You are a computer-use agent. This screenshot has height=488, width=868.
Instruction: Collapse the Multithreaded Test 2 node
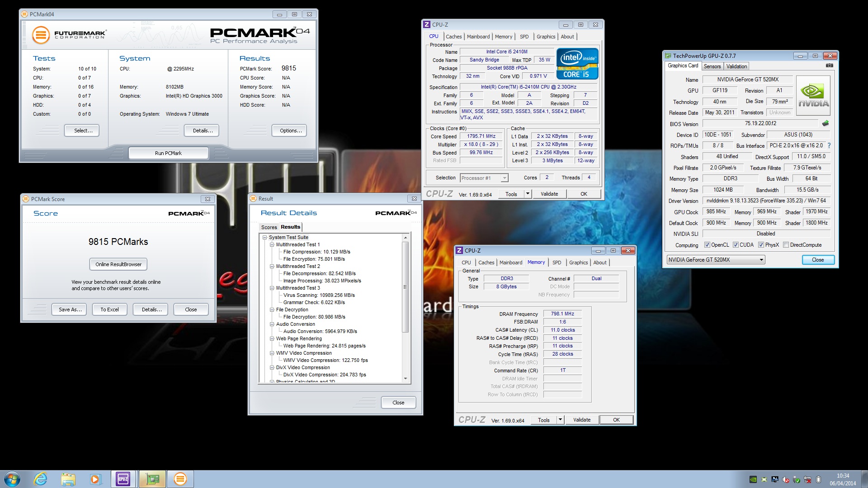(272, 266)
